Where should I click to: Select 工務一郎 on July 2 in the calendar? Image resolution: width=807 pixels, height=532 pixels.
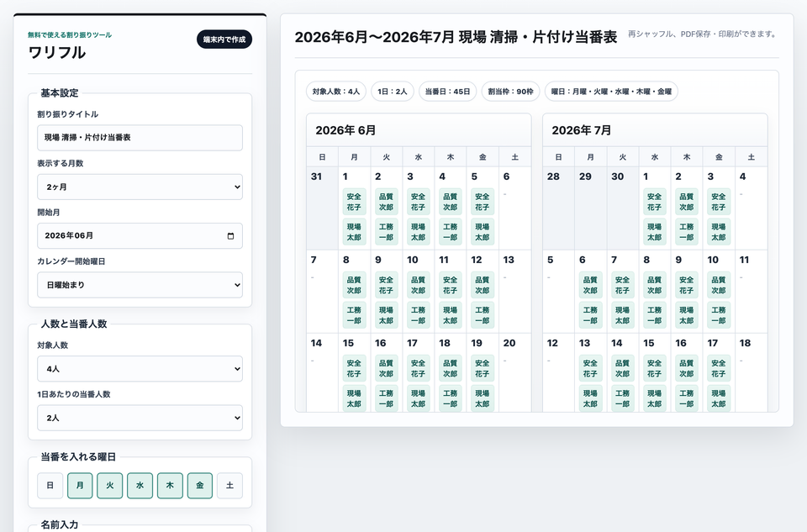(687, 232)
